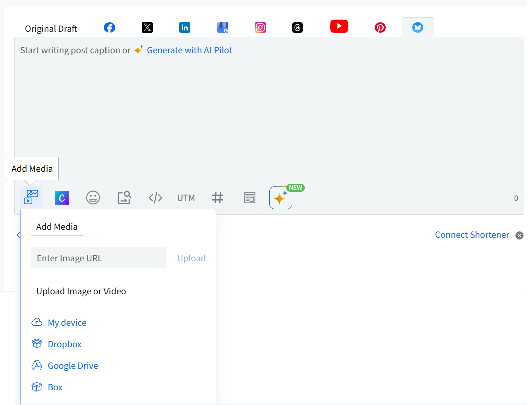
Task: Click Generate with AI Pilot link
Action: (x=189, y=50)
